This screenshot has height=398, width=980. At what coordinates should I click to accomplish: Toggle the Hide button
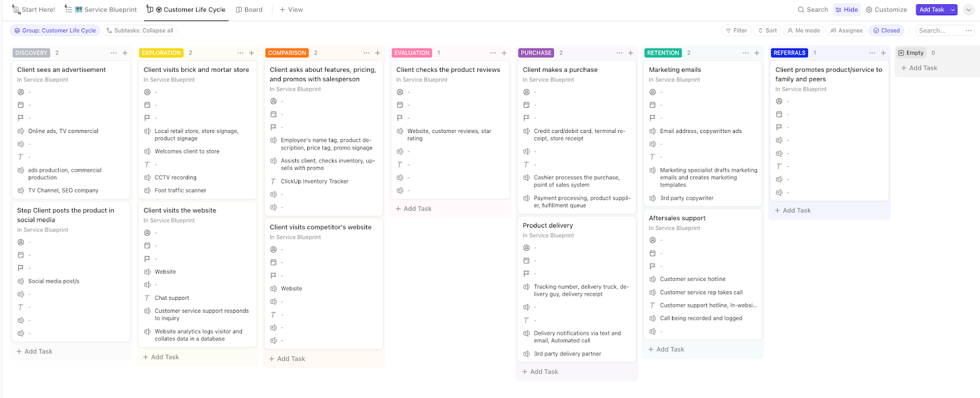pyautogui.click(x=846, y=10)
